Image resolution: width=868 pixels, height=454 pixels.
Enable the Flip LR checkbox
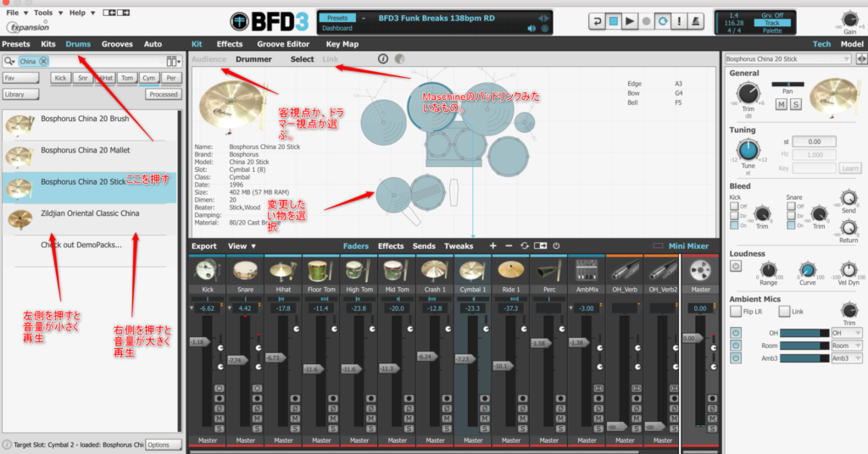tap(735, 313)
